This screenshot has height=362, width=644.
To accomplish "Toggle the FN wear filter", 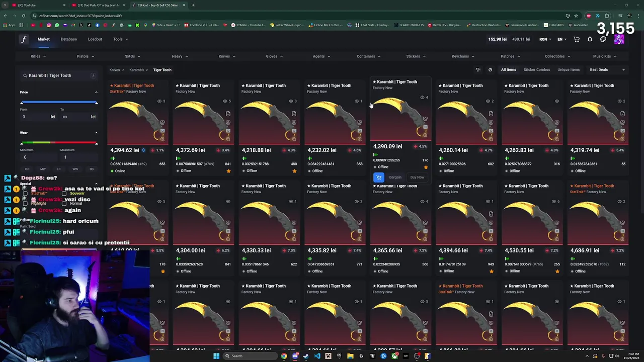I will 27,169.
